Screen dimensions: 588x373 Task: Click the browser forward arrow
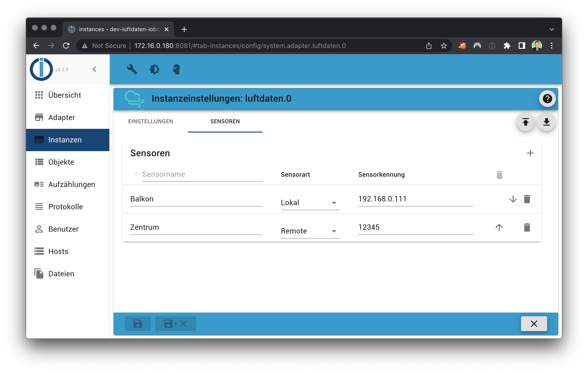tap(51, 46)
